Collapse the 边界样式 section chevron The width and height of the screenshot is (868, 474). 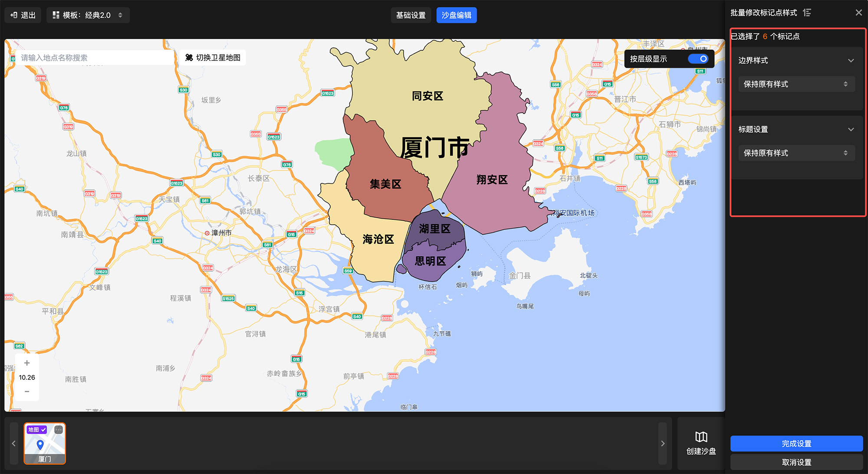(851, 61)
